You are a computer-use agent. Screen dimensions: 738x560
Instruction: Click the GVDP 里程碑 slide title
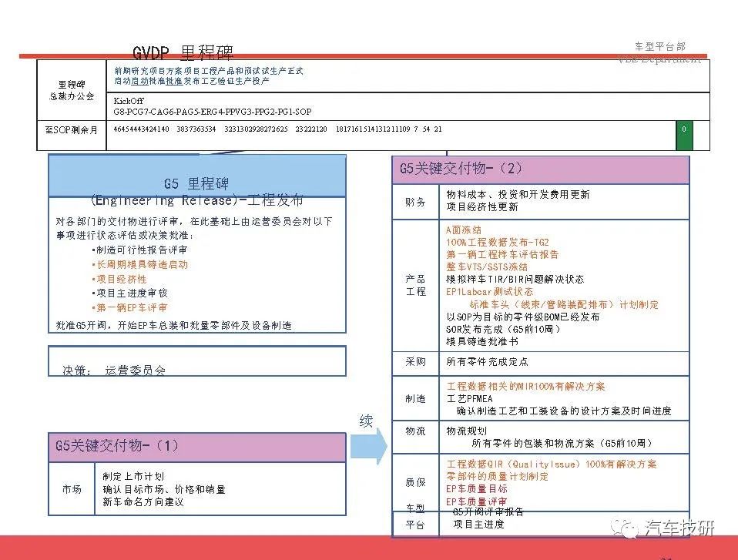(183, 52)
